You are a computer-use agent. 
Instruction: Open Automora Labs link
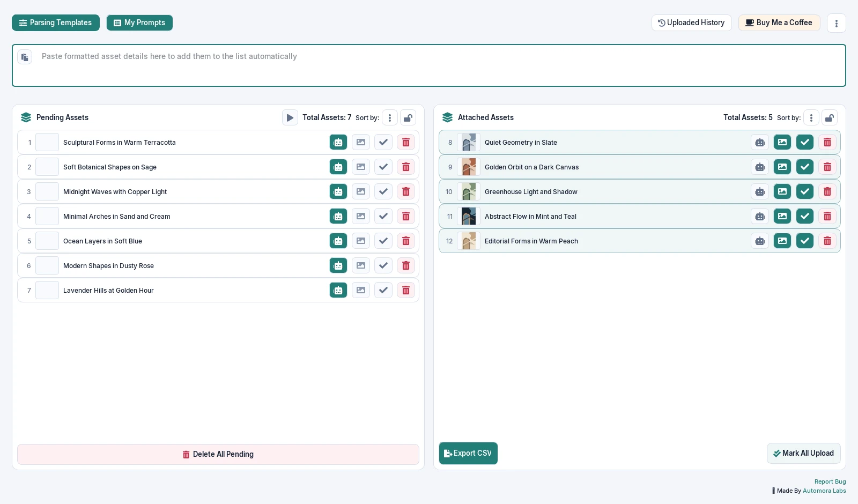click(824, 491)
